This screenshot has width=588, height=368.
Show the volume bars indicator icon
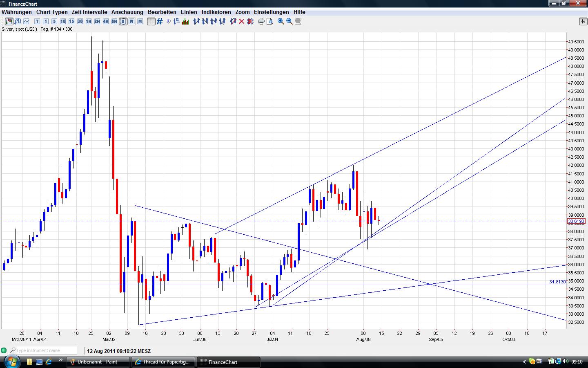185,21
